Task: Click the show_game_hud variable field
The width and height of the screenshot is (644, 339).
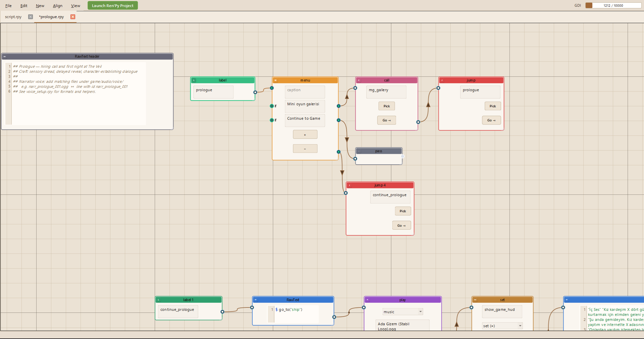Action: [502, 312]
